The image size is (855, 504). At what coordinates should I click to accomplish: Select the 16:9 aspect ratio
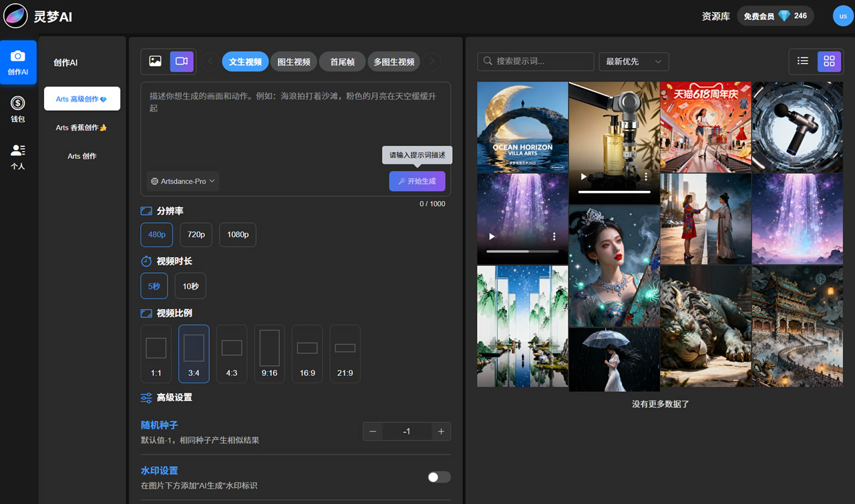tap(307, 354)
